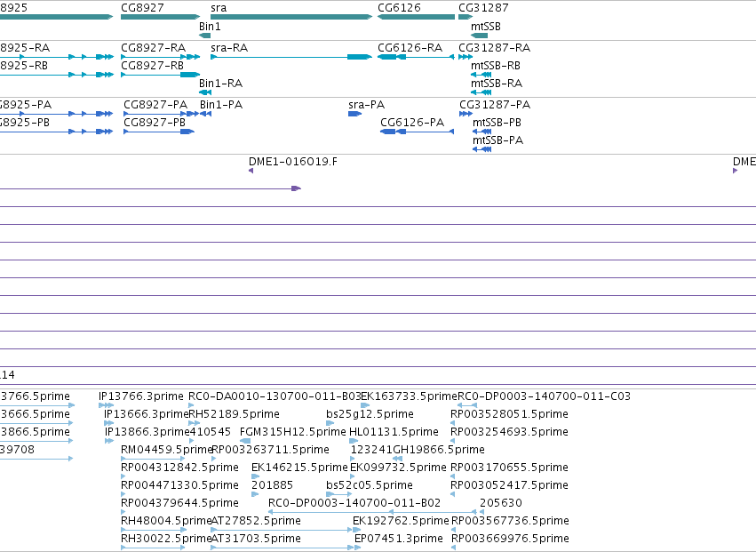Click the mtSSB gene label
The height and width of the screenshot is (552, 756).
[486, 27]
